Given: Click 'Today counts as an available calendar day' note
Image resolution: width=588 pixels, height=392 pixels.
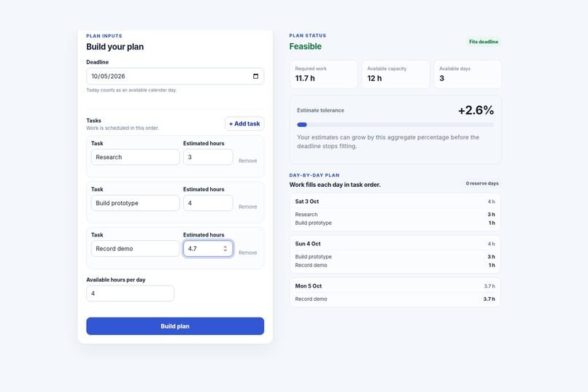Looking at the screenshot, I should pos(131,90).
